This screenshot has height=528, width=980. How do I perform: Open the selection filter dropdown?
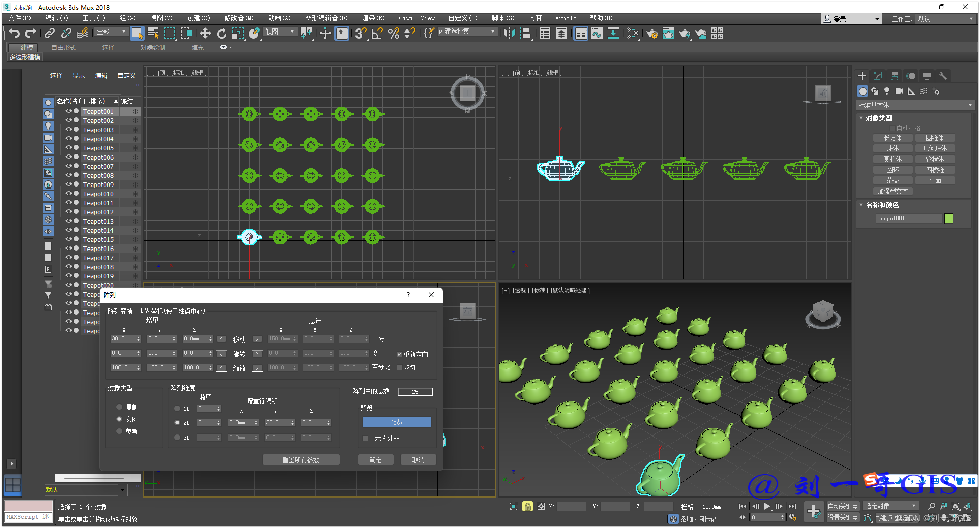pyautogui.click(x=111, y=32)
